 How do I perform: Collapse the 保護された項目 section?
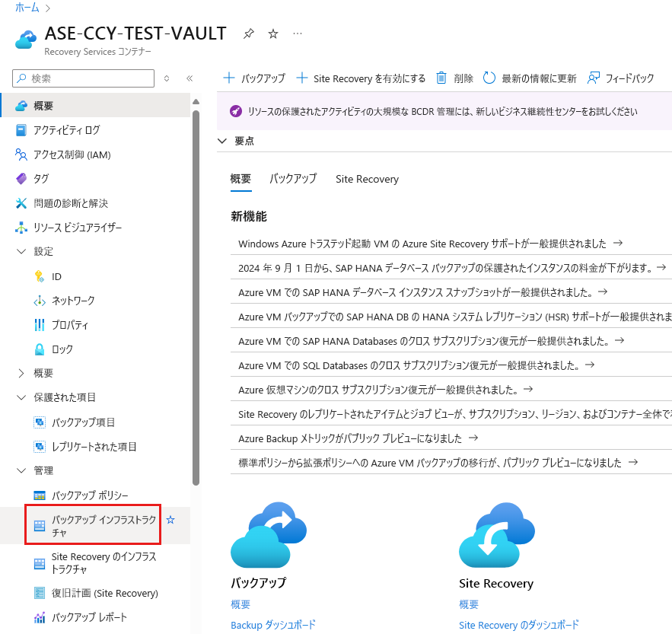(x=21, y=397)
